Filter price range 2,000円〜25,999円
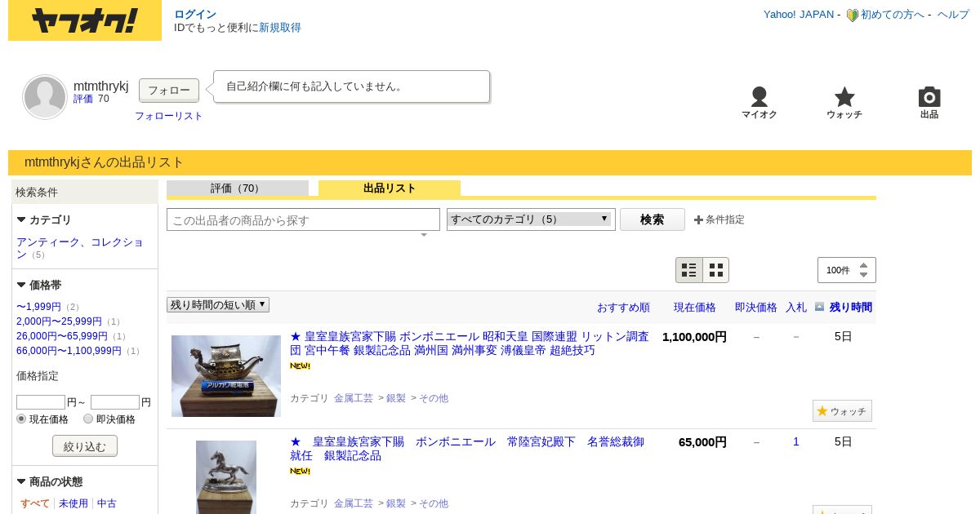This screenshot has height=514, width=980. pos(60,321)
